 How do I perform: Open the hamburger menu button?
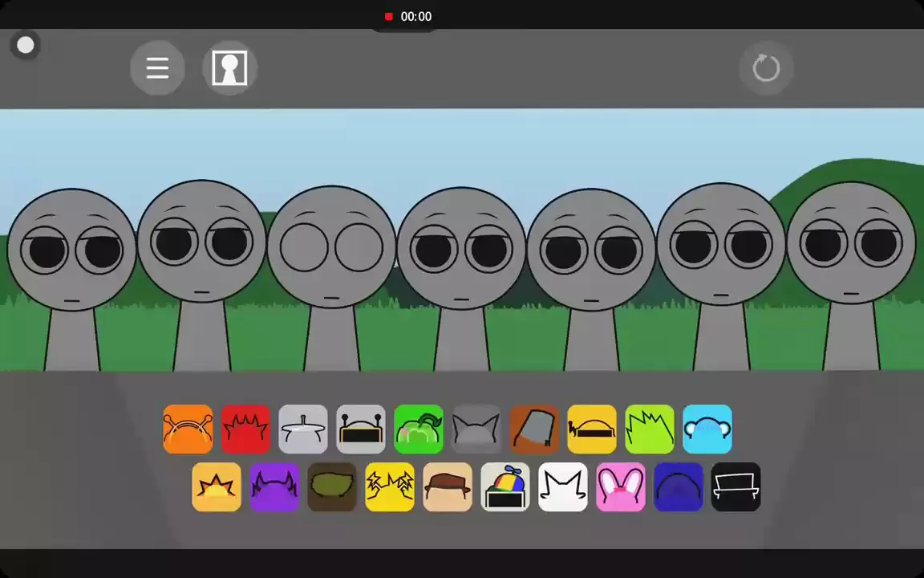pos(157,67)
